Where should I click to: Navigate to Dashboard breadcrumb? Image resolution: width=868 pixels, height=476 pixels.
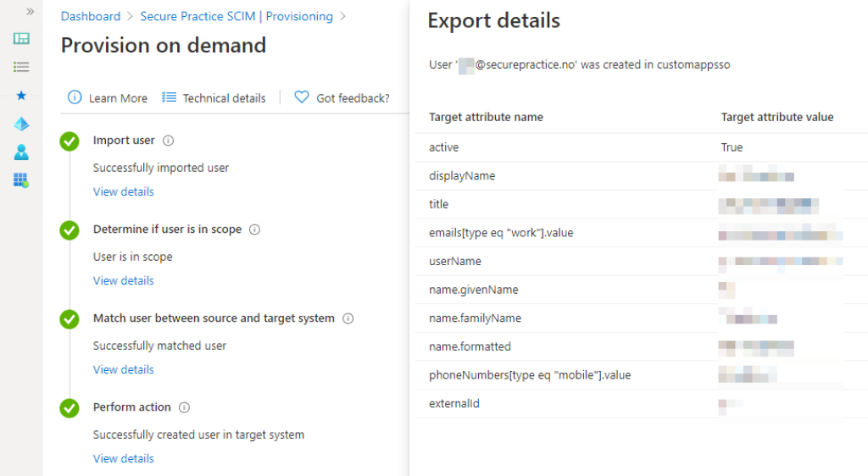pyautogui.click(x=91, y=16)
